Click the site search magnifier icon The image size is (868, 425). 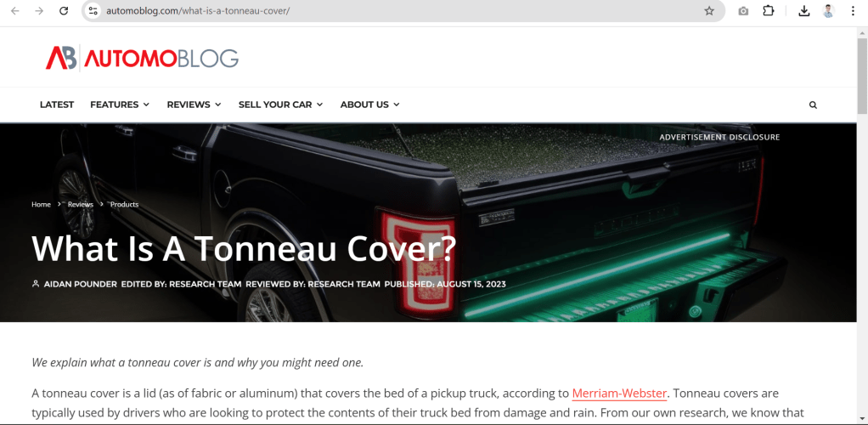click(813, 105)
